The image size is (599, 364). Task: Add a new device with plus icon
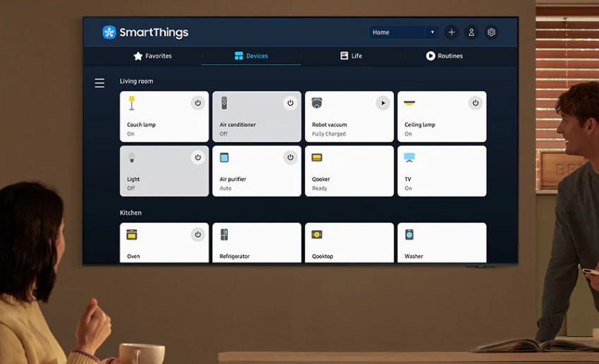pos(452,32)
